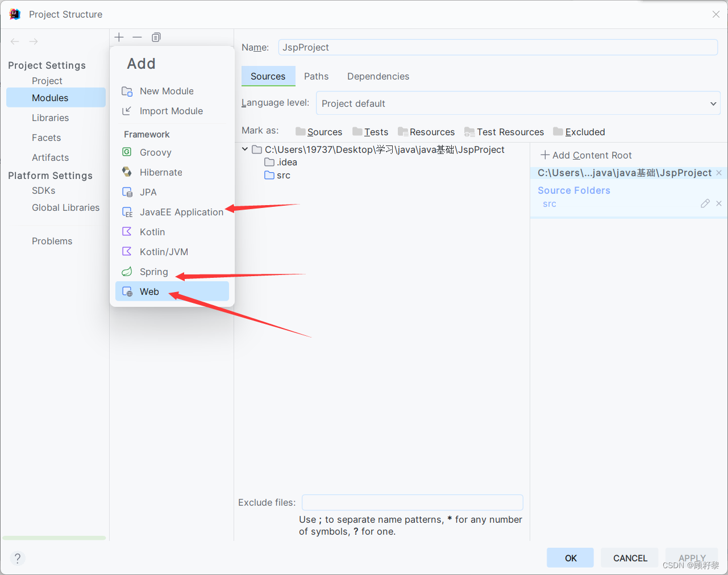Open Modules under Project Settings
The image size is (728, 575).
tap(56, 98)
